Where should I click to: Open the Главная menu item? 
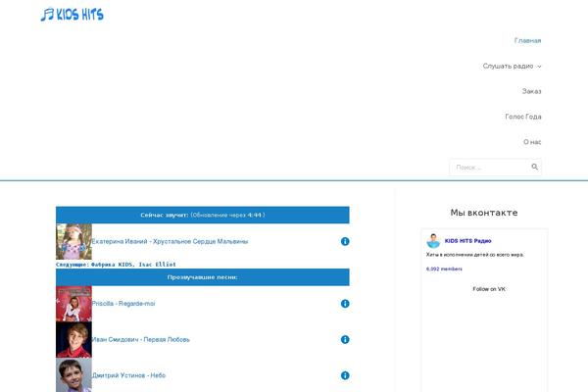tap(527, 40)
